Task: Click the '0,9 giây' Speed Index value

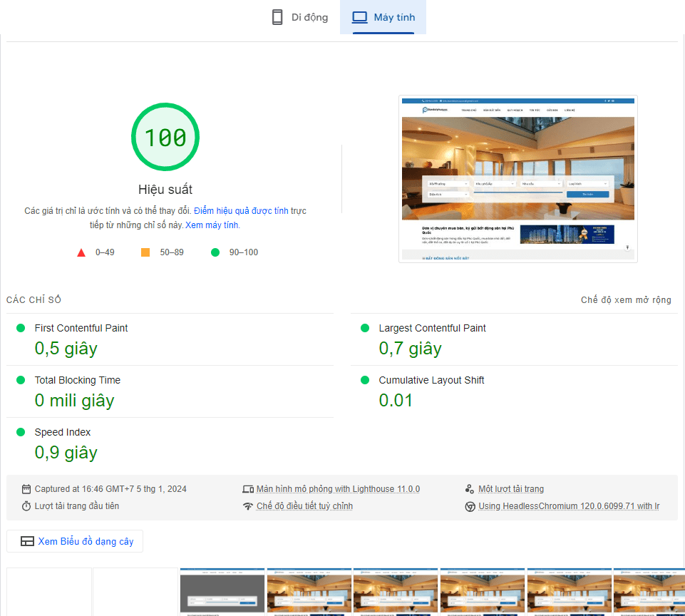Action: tap(66, 453)
